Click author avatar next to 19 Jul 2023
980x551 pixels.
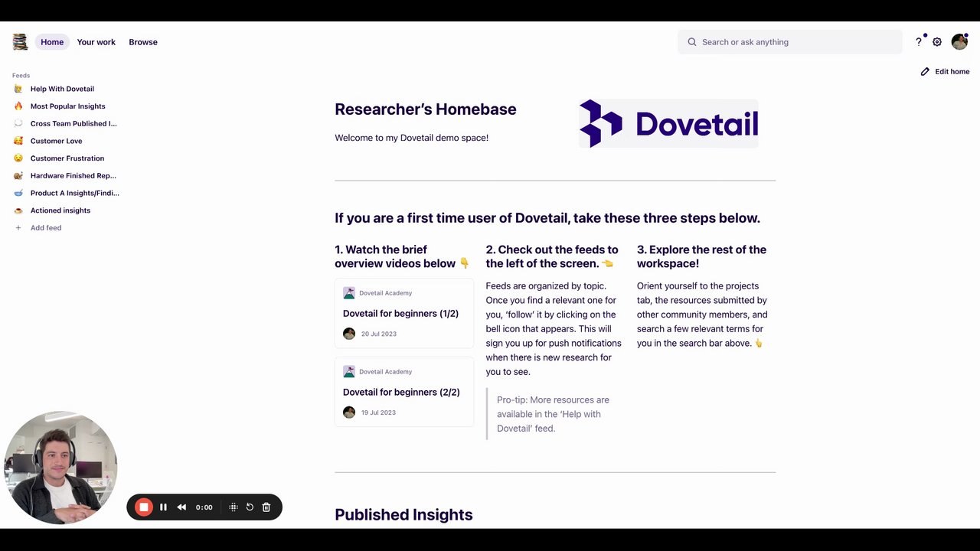[349, 412]
